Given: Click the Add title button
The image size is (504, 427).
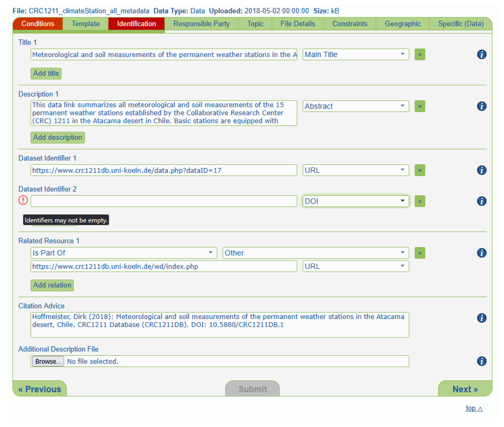Looking at the screenshot, I should point(46,73).
